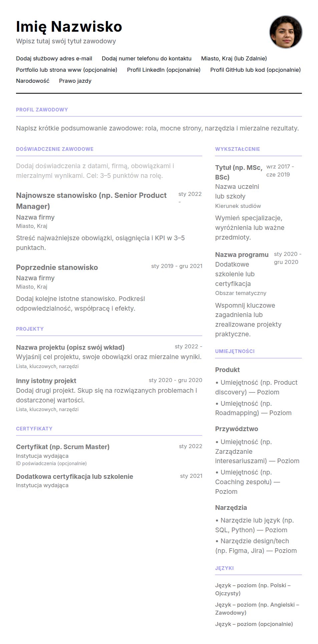Click the Certyfikat Scrum Master entry
The image size is (318, 644).
click(63, 447)
